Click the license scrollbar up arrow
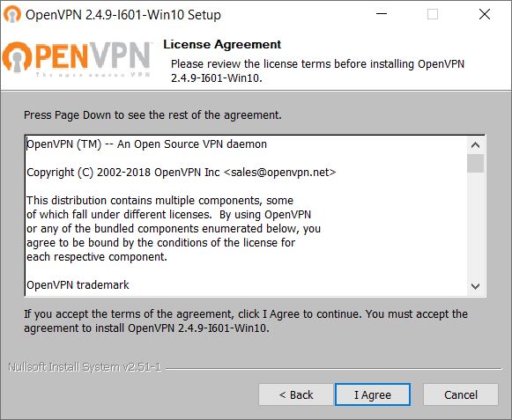Image resolution: width=512 pixels, height=420 pixels. (476, 145)
